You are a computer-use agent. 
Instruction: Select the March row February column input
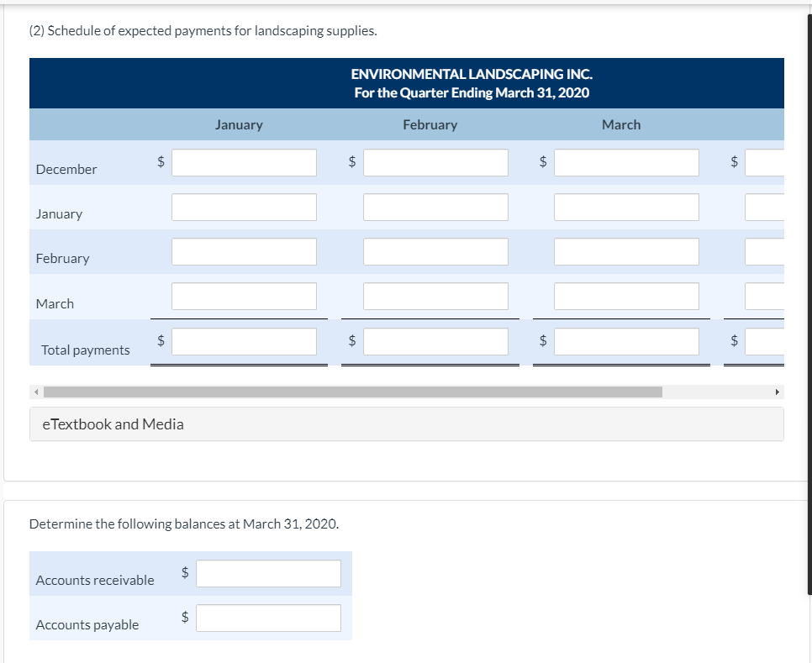435,296
